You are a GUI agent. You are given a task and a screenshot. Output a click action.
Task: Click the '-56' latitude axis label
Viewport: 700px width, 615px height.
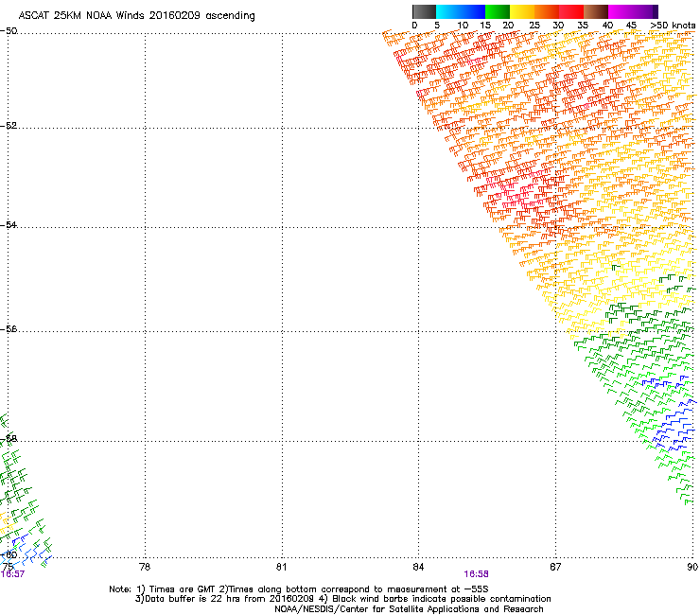(x=9, y=328)
